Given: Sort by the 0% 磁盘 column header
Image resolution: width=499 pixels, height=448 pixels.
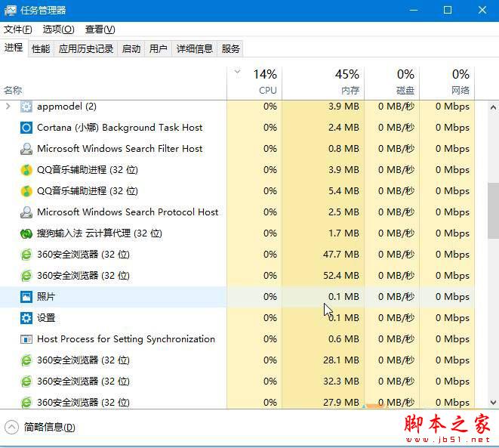Looking at the screenshot, I should pos(392,83).
